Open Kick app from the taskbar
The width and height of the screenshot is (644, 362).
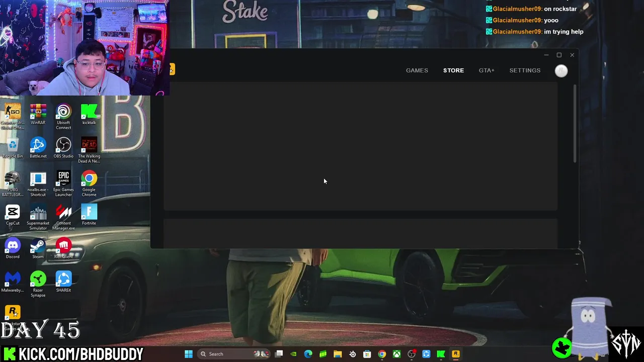pyautogui.click(x=441, y=354)
